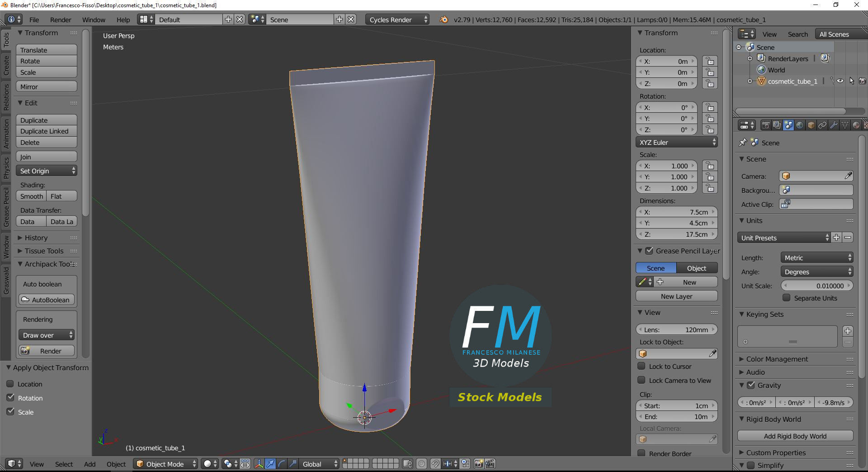The width and height of the screenshot is (868, 472).
Task: Open the Length Metric dropdown
Action: tap(816, 257)
